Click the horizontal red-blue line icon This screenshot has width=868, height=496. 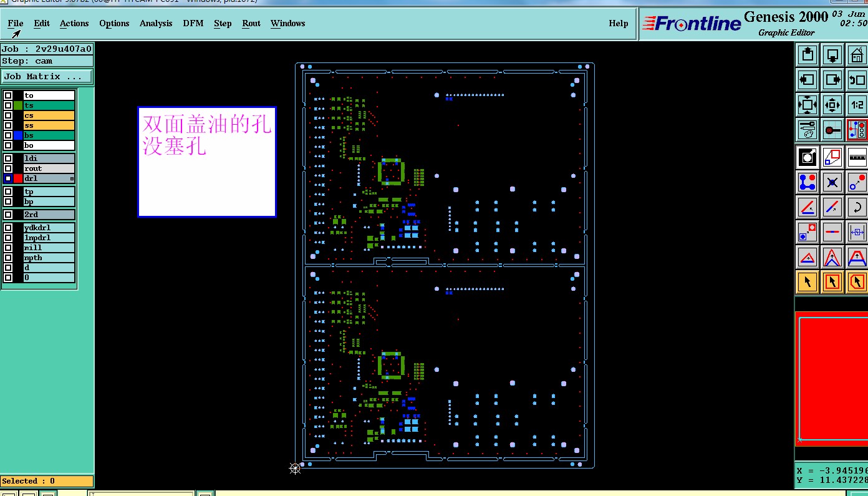pyautogui.click(x=832, y=232)
